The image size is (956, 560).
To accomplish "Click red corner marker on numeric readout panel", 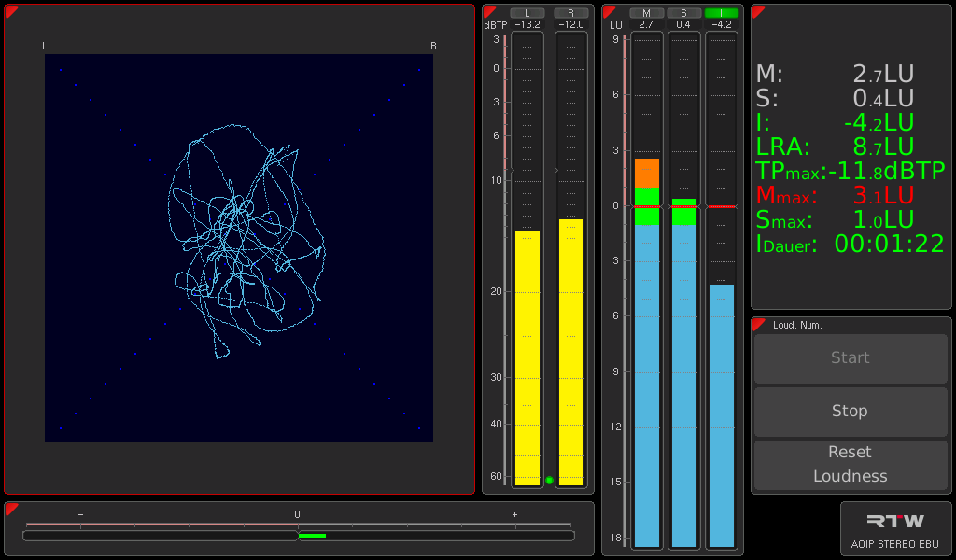I will click(758, 11).
